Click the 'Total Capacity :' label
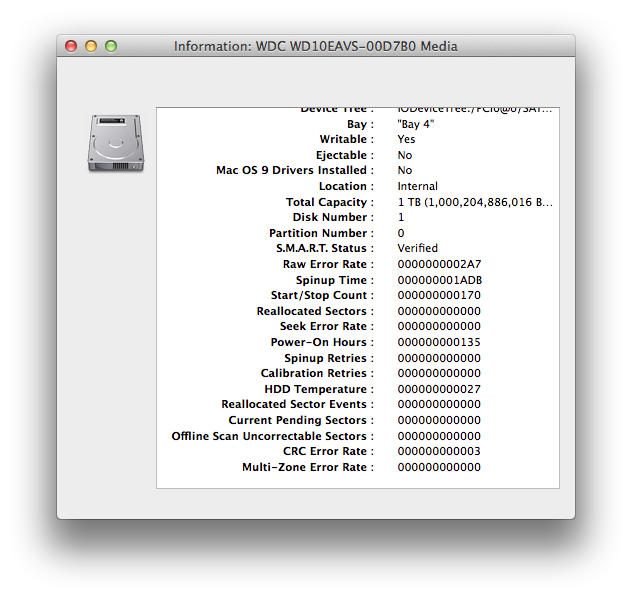 [x=330, y=202]
